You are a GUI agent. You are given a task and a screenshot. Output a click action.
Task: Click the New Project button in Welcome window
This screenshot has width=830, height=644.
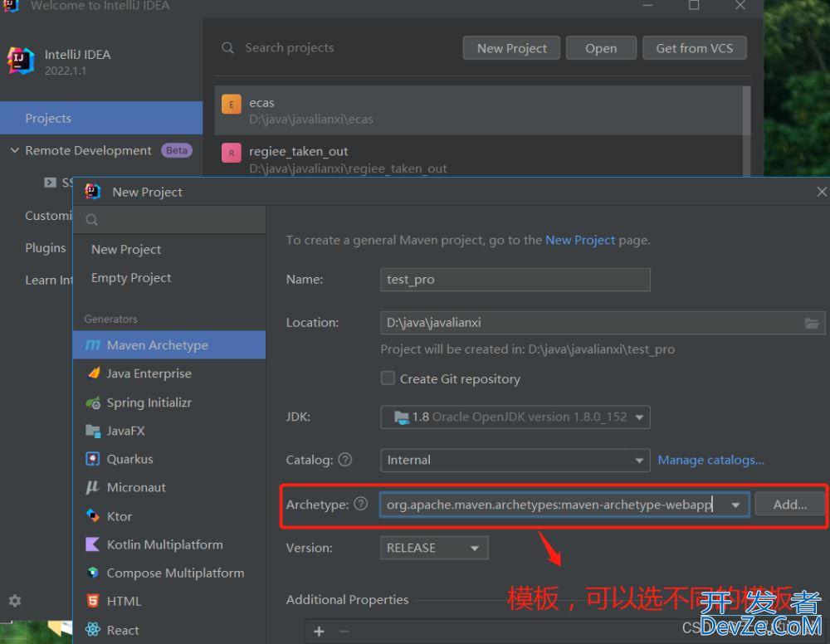511,48
